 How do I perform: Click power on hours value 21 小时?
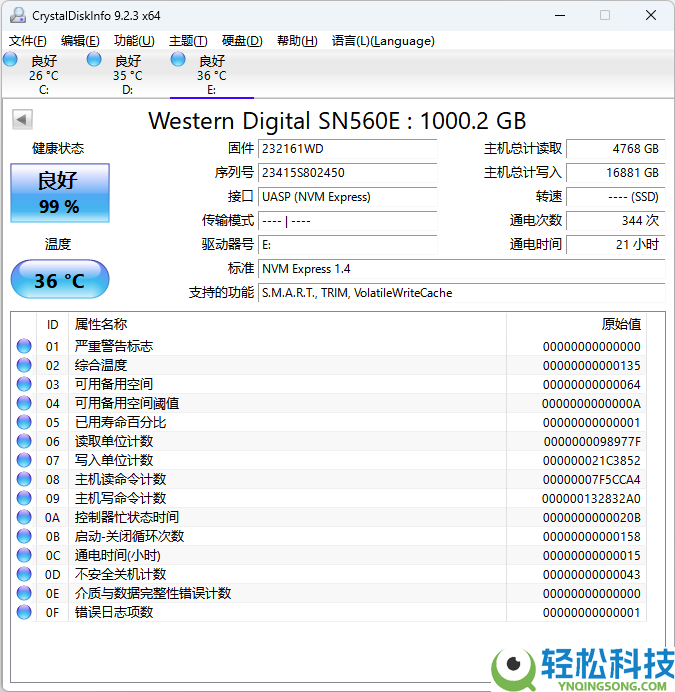point(615,244)
